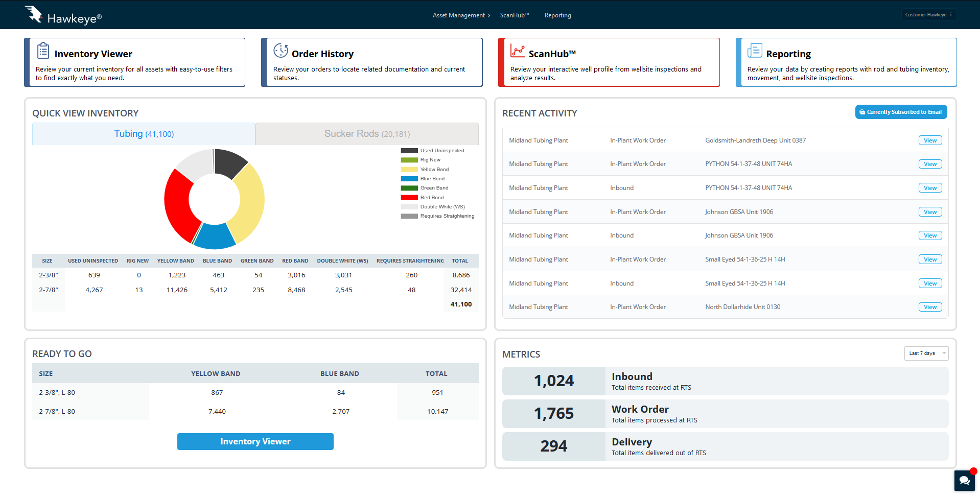
Task: View Small Eyed 54-1-36-25 Work Order
Action: pyautogui.click(x=930, y=259)
